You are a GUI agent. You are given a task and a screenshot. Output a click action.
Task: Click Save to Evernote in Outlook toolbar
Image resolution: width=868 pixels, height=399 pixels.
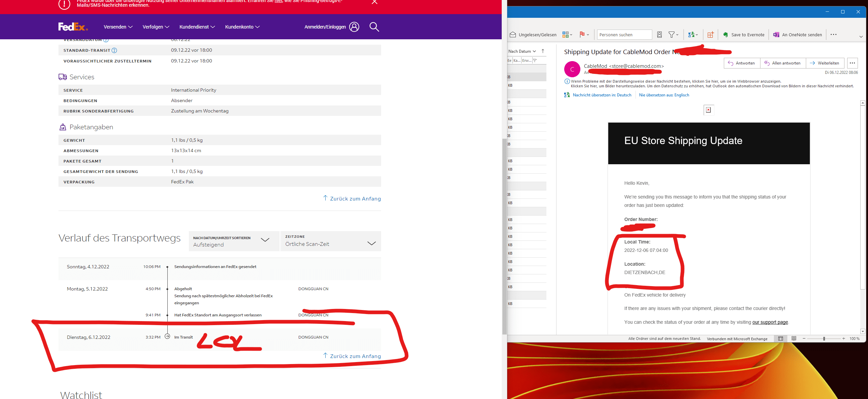tap(744, 34)
